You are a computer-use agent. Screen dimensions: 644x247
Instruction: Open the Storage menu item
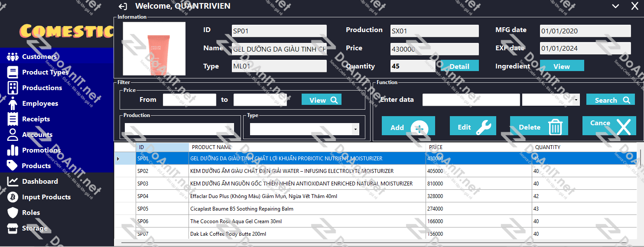(34, 228)
